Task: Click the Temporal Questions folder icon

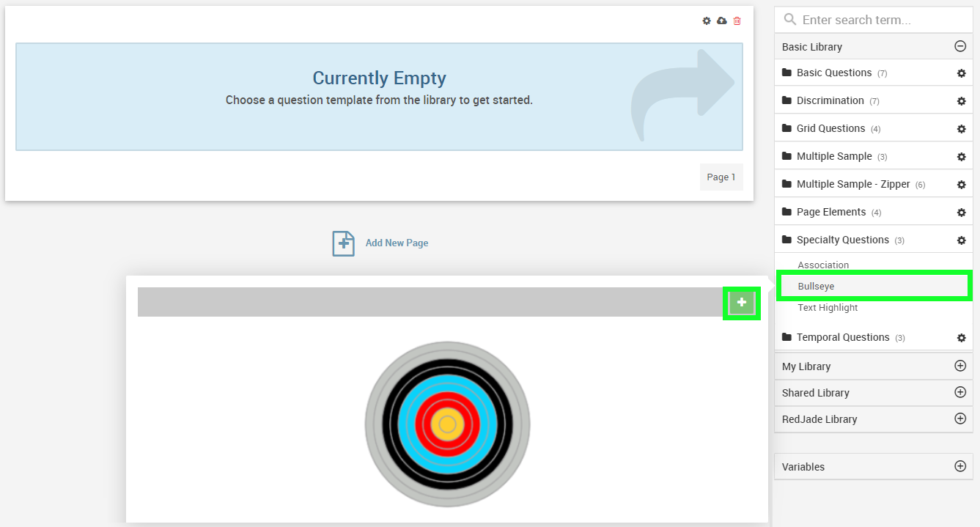Action: (x=786, y=337)
